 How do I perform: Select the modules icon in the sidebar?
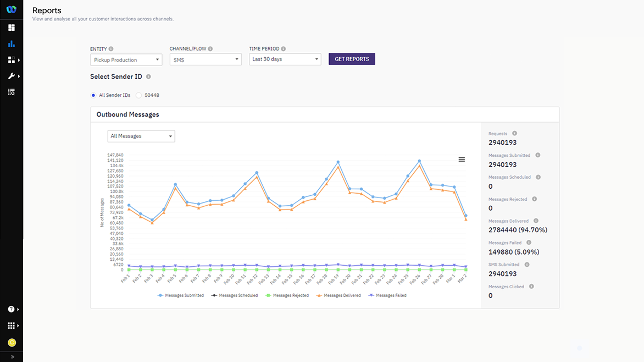12,59
